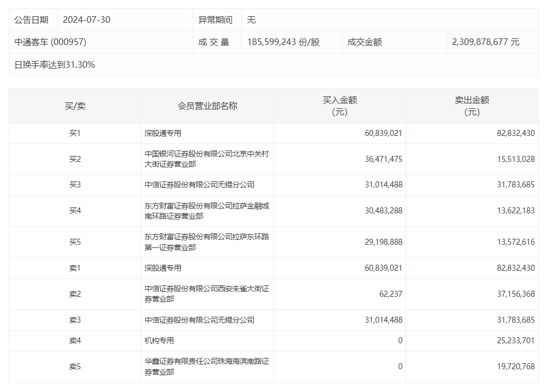Click the 0 buy amount in 卖4 row

(400, 341)
